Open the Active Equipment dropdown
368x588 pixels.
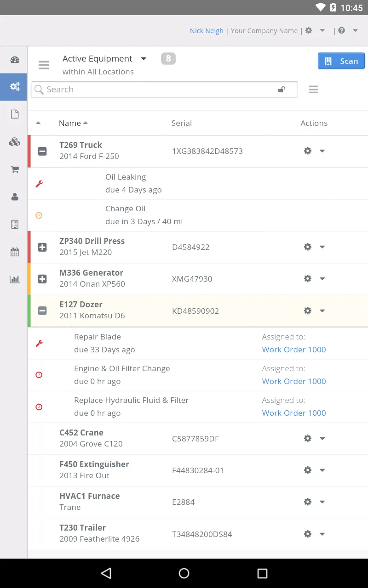[144, 59]
